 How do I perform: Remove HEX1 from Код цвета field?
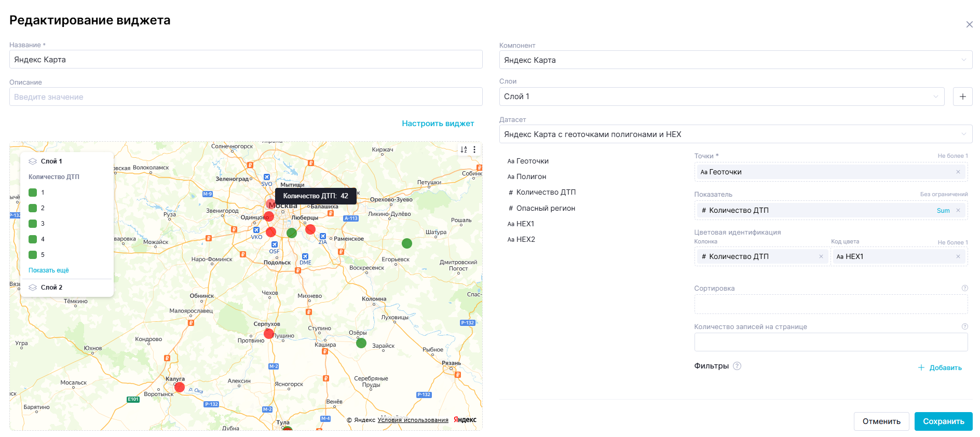(x=958, y=256)
